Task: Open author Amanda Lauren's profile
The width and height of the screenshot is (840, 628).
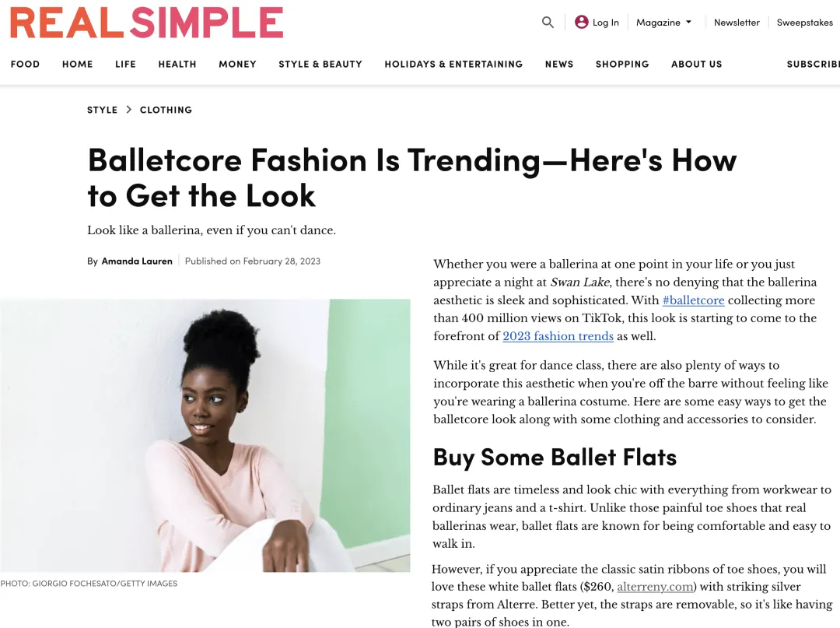Action: [x=137, y=261]
